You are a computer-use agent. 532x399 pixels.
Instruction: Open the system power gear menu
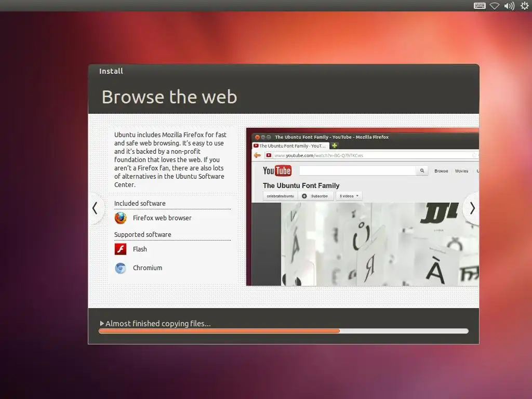524,6
